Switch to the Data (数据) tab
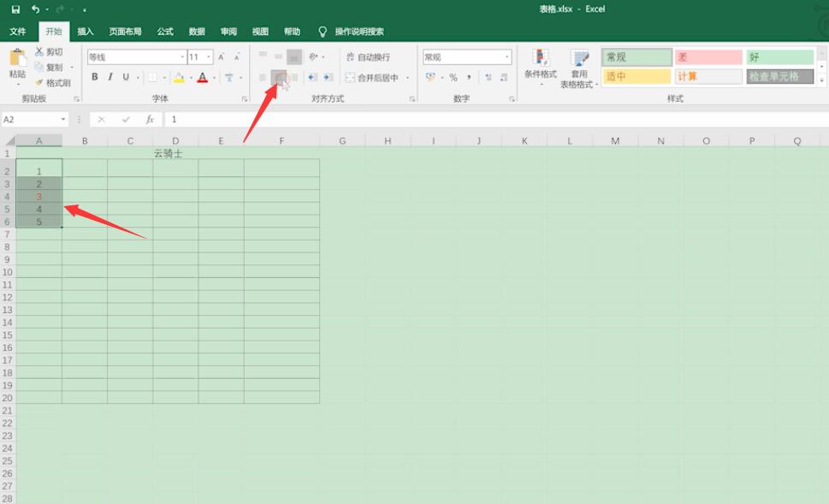829x504 pixels. coord(197,32)
